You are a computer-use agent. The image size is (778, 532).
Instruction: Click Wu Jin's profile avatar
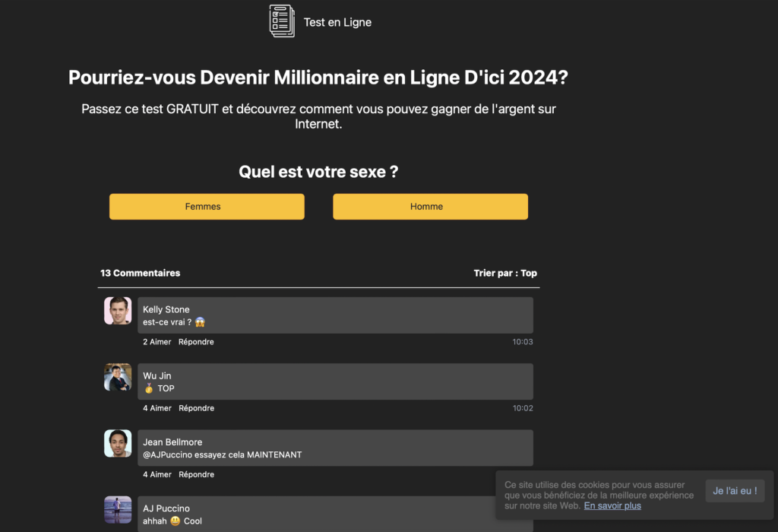coord(118,377)
